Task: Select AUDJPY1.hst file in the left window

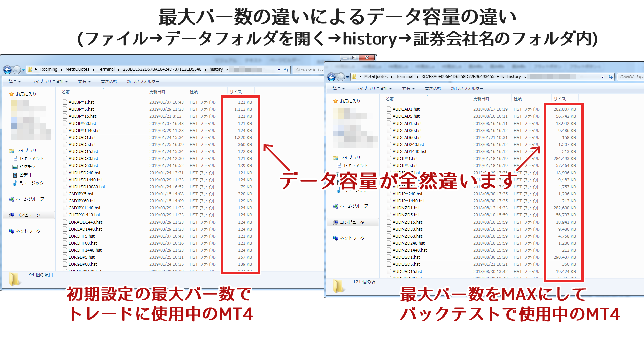Action: point(157,102)
